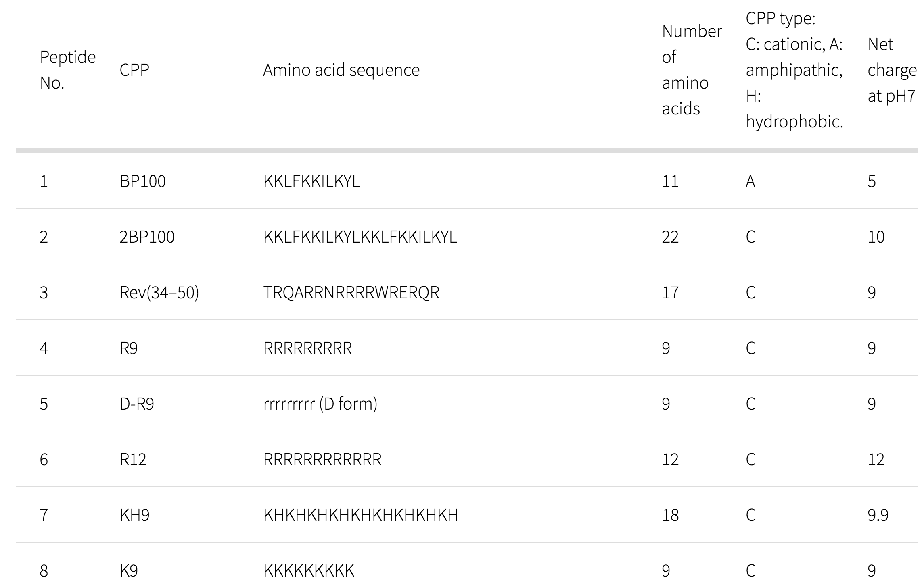Click the CPP type column header

[794, 70]
